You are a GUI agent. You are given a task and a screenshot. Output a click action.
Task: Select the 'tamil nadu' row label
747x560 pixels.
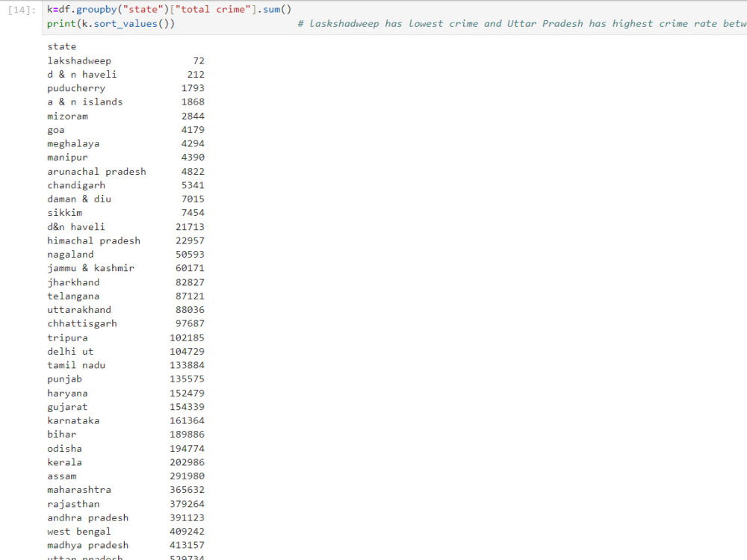click(76, 365)
